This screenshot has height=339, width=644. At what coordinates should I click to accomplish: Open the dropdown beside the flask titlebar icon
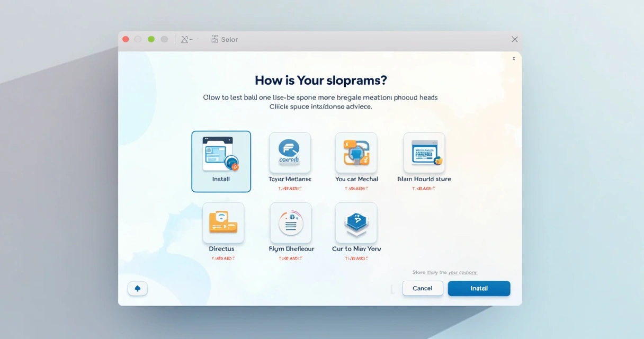[192, 39]
